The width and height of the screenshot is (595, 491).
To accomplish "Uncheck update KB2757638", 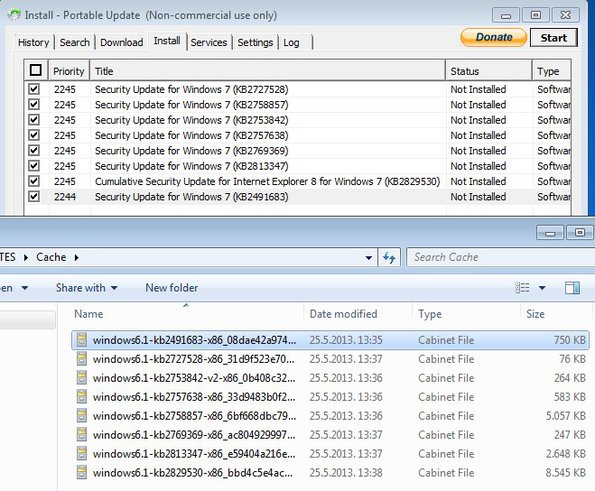I will [x=34, y=135].
